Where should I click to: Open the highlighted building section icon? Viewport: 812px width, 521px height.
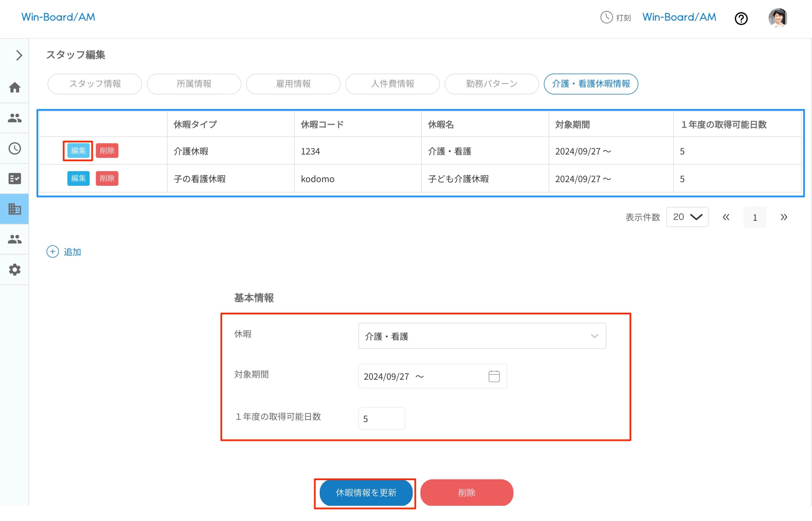coord(15,209)
